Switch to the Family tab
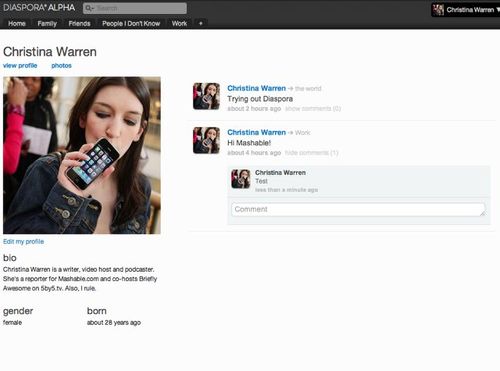 coord(47,23)
